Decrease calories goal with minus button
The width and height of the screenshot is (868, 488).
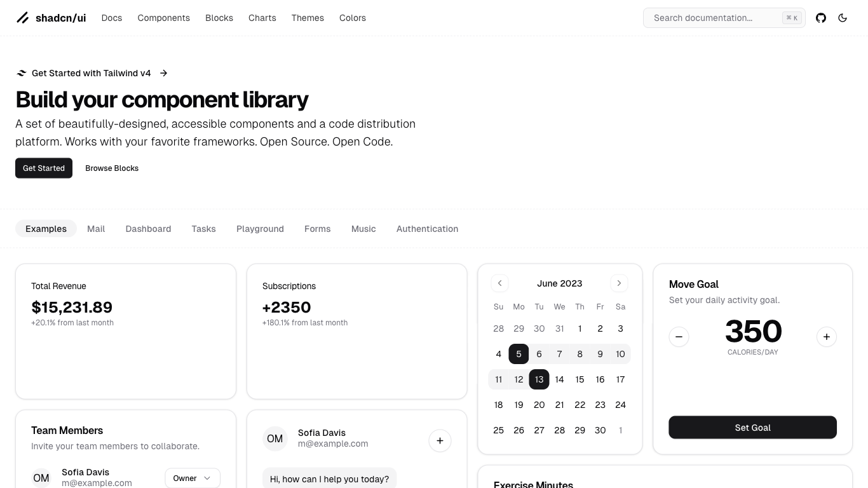679,337
